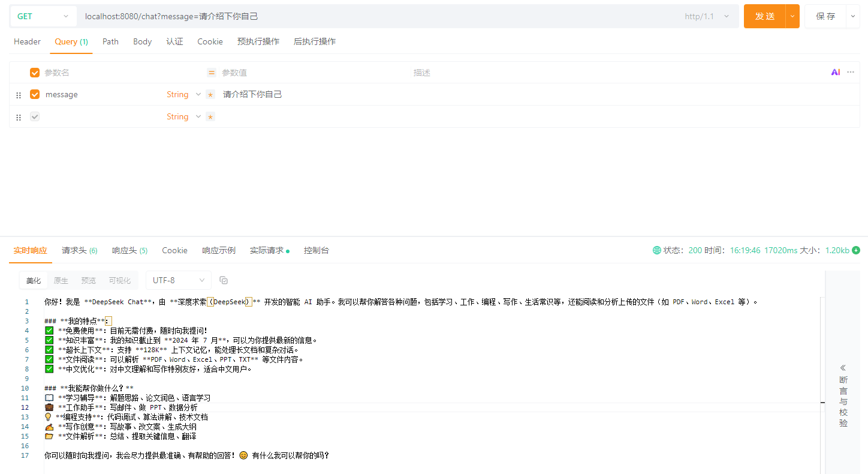Image resolution: width=868 pixels, height=474 pixels.
Task: Open the three-dots more menu in the table header
Action: (851, 72)
